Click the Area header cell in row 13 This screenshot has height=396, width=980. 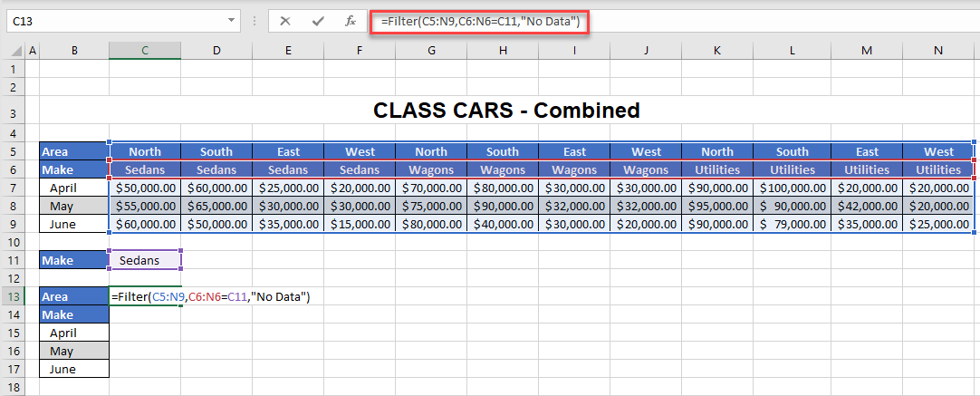[x=74, y=296]
